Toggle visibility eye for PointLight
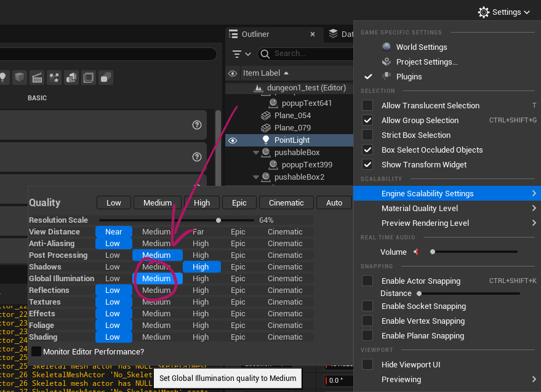 click(233, 140)
